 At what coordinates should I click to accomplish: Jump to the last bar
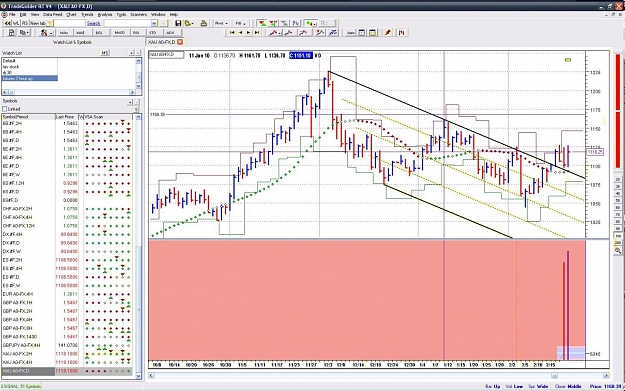[x=257, y=33]
